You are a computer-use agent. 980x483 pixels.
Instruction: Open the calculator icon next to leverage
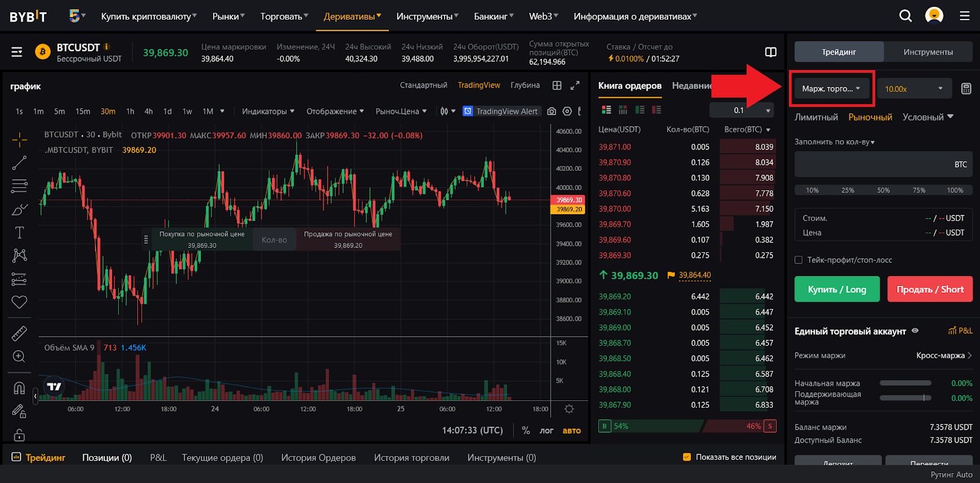click(966, 89)
